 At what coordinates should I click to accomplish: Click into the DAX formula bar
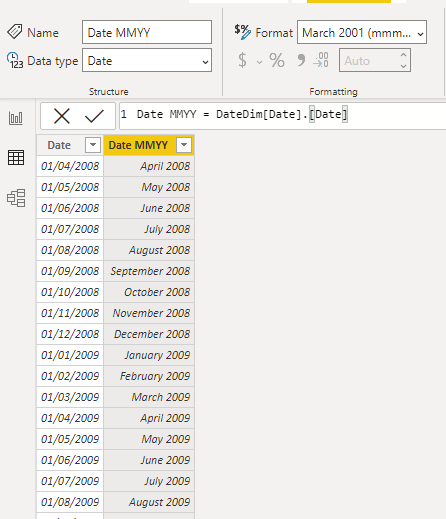click(x=283, y=115)
